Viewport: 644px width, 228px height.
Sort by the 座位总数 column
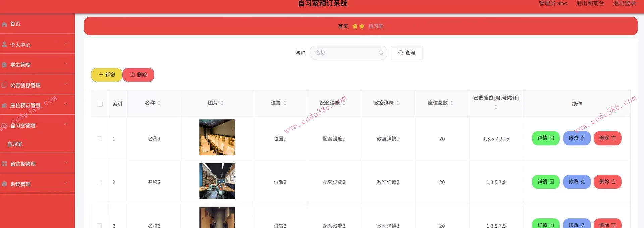(452, 103)
